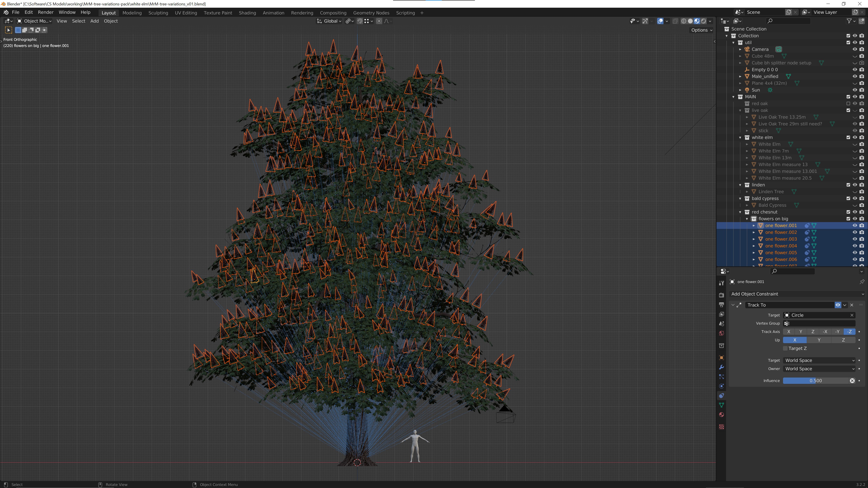This screenshot has width=868, height=488.
Task: Open Object Data properties tab
Action: pos(722,405)
